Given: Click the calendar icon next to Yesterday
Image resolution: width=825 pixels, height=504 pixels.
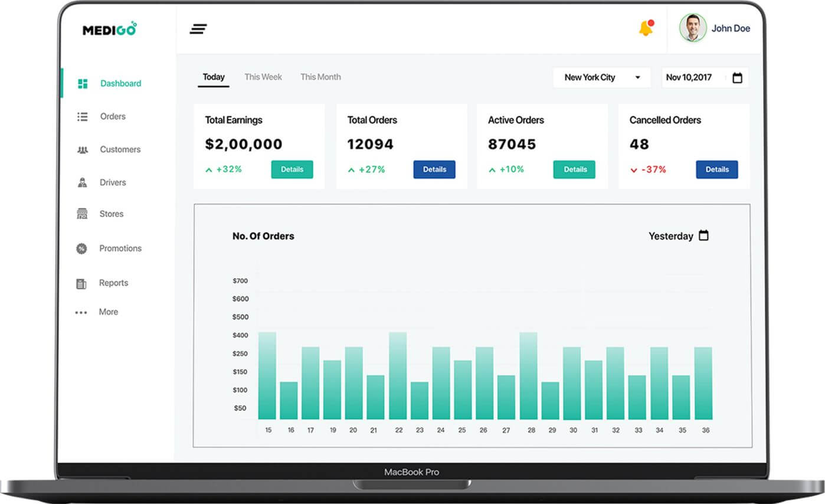Looking at the screenshot, I should [x=703, y=235].
